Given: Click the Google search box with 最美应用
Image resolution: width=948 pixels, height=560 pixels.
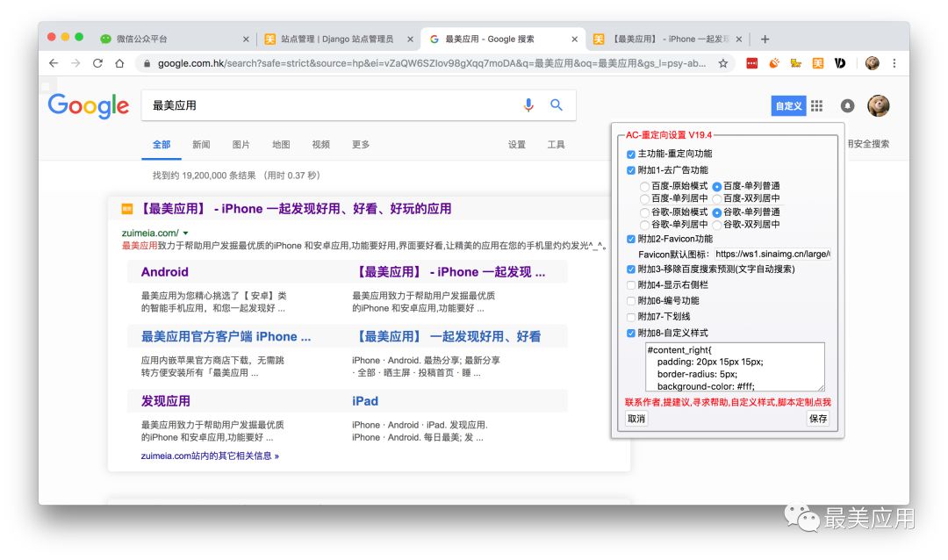Looking at the screenshot, I should 358,105.
